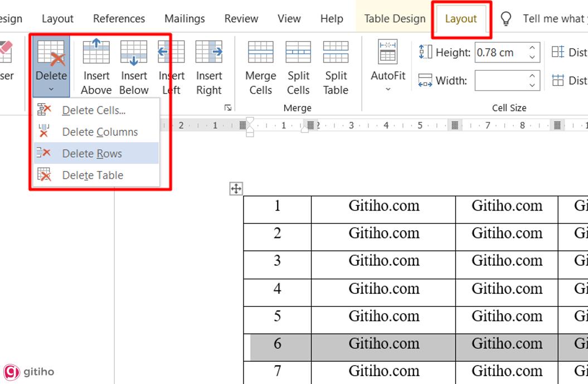The height and width of the screenshot is (384, 588).
Task: Click table cell numbered 5
Action: pyautogui.click(x=277, y=319)
